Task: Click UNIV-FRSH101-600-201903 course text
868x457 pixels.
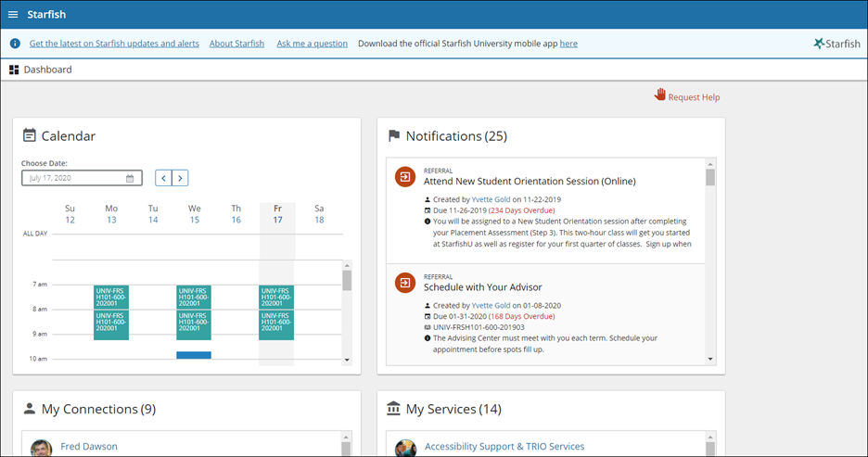Action: point(479,327)
